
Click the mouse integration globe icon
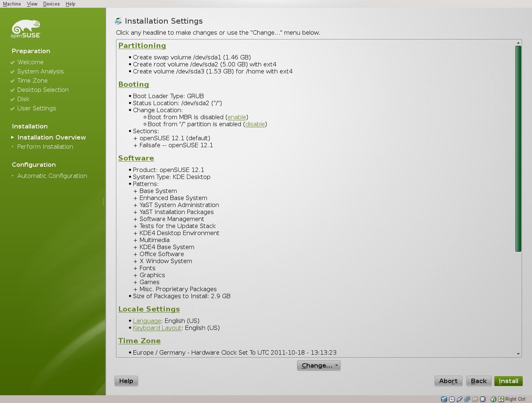(494, 399)
